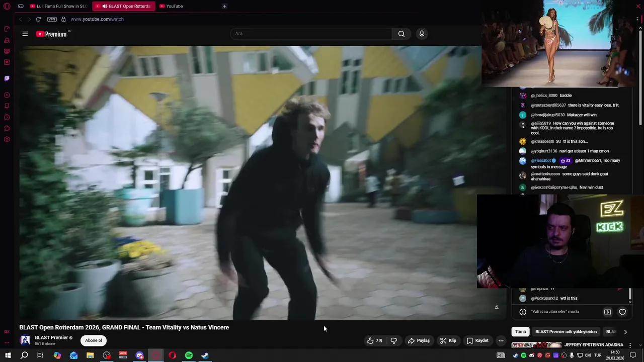Click the YouTube search box 'Ara'
Viewport: 644px width, 362px height.
click(310, 34)
